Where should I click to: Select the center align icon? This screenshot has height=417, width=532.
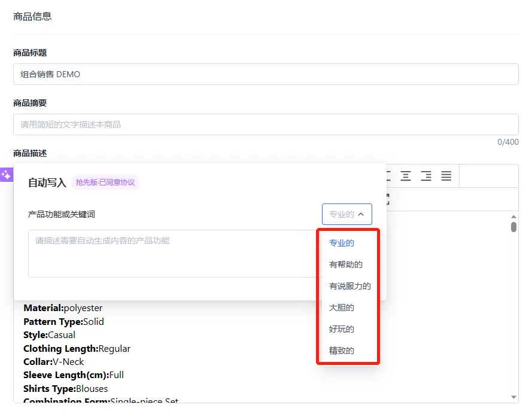[x=406, y=176]
